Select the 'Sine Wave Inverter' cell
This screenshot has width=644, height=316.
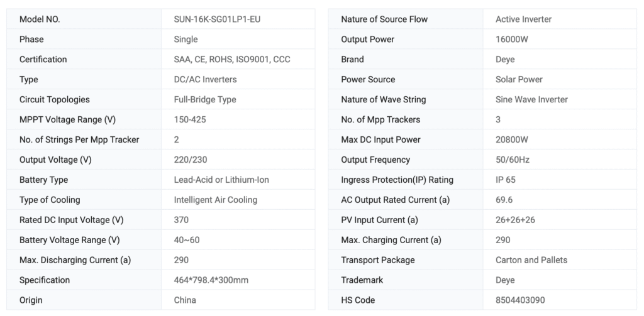point(531,100)
